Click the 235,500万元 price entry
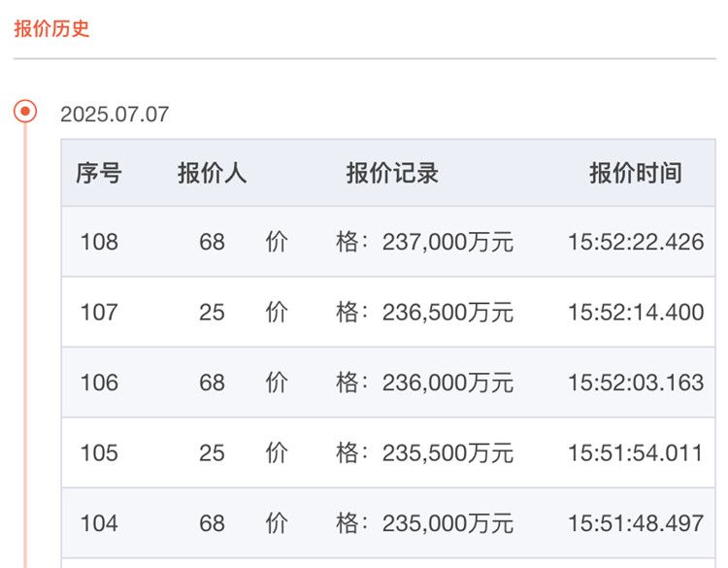The width and height of the screenshot is (728, 568). click(x=447, y=452)
